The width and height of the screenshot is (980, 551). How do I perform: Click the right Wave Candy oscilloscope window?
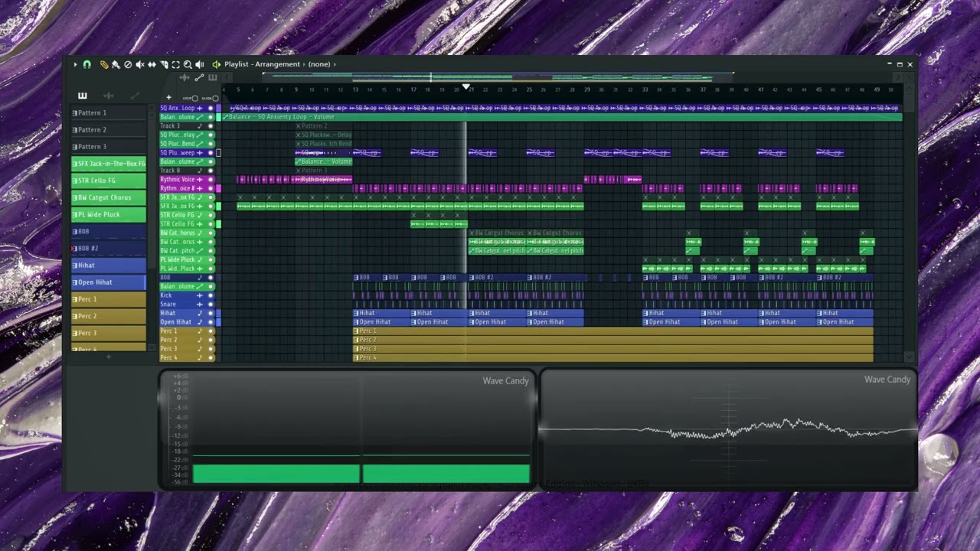coord(728,430)
